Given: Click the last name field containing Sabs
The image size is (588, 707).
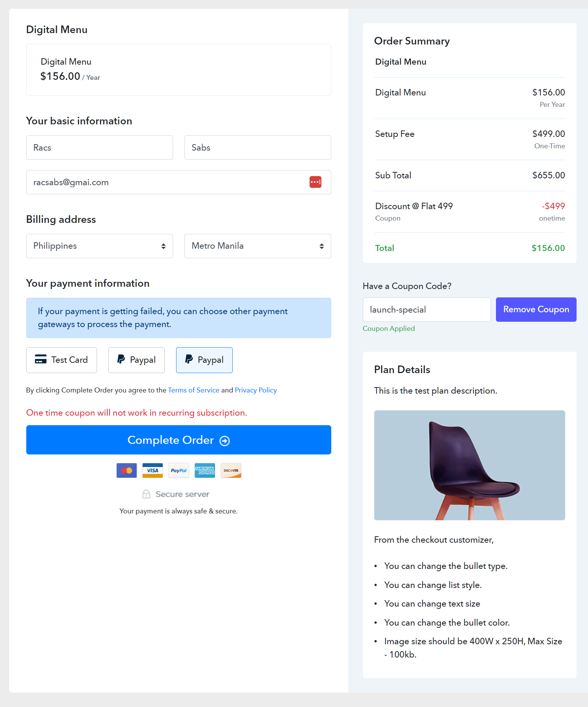Looking at the screenshot, I should 258,148.
